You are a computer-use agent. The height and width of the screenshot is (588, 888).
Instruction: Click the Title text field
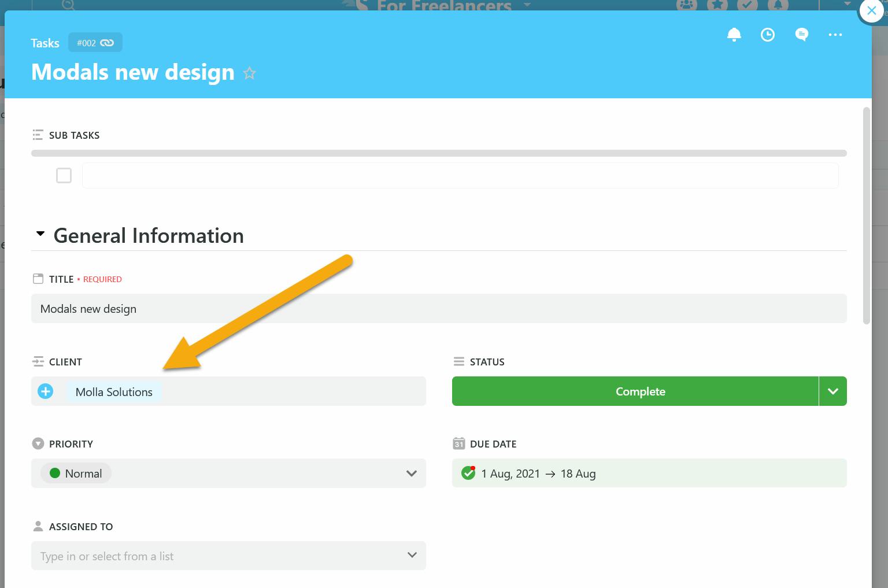pos(439,309)
